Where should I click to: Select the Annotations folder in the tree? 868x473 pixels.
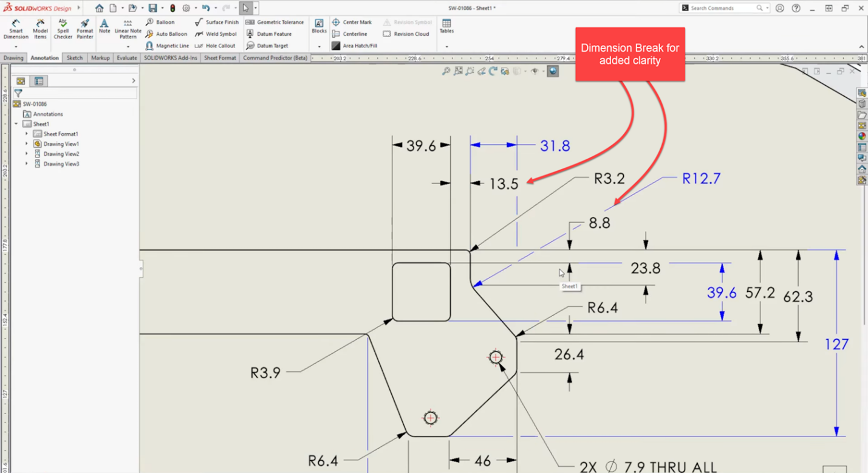[47, 114]
